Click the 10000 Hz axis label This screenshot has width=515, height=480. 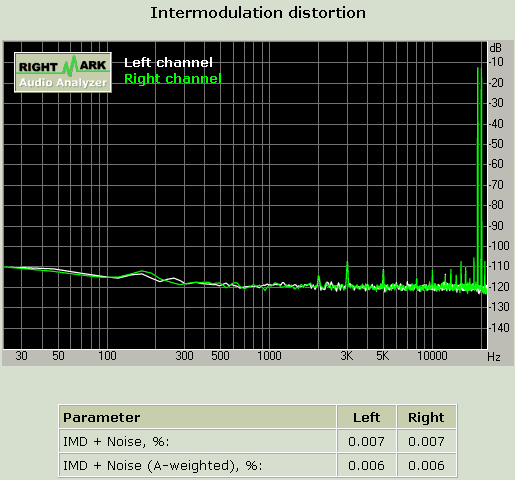(432, 356)
